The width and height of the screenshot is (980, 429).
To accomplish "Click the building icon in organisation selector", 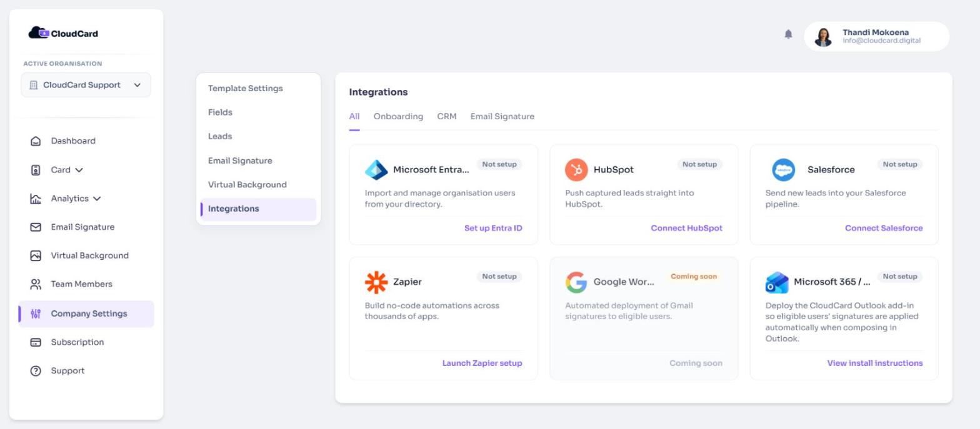I will tap(34, 85).
